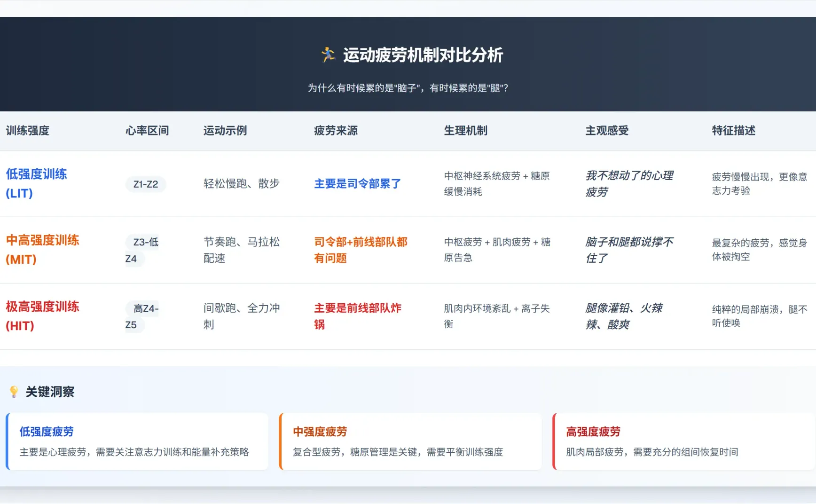The width and height of the screenshot is (816, 504).
Task: Click the red text 主要是前线部队炸锅
Action: [358, 316]
